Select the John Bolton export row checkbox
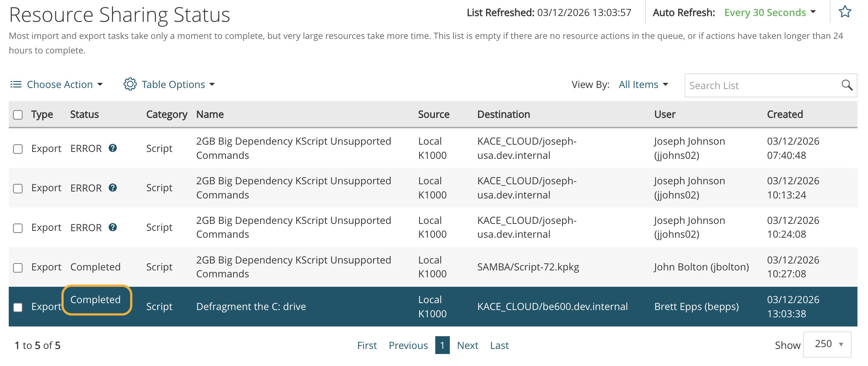Viewport: 868px width, 366px height. (18, 268)
